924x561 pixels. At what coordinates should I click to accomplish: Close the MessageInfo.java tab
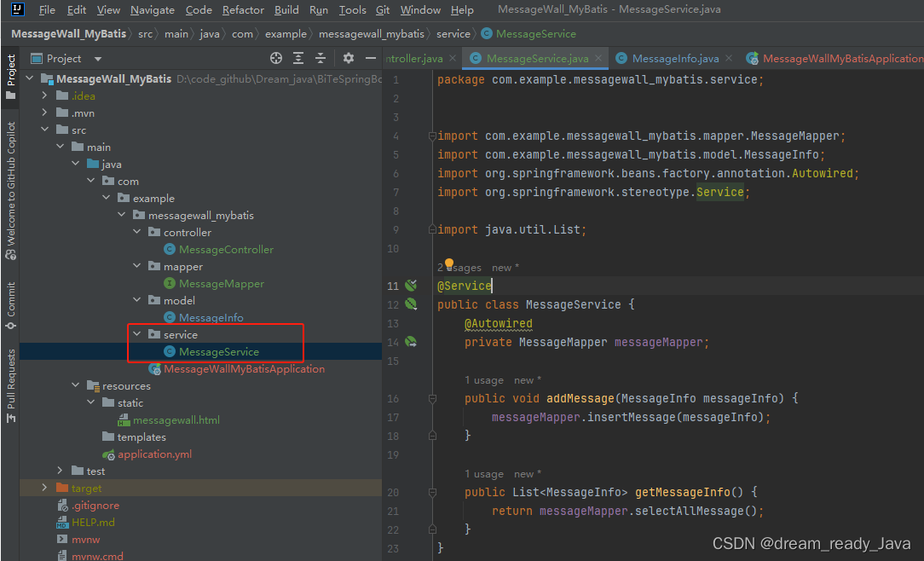pyautogui.click(x=729, y=58)
